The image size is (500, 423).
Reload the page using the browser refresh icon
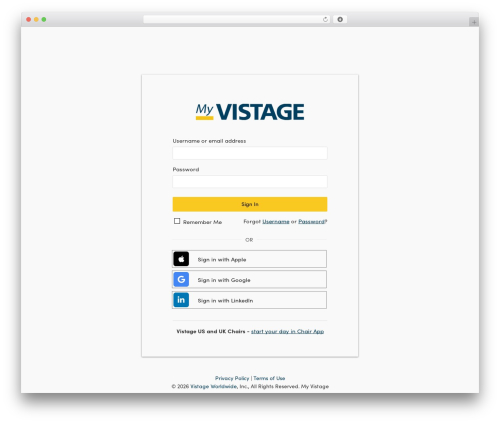[x=325, y=19]
